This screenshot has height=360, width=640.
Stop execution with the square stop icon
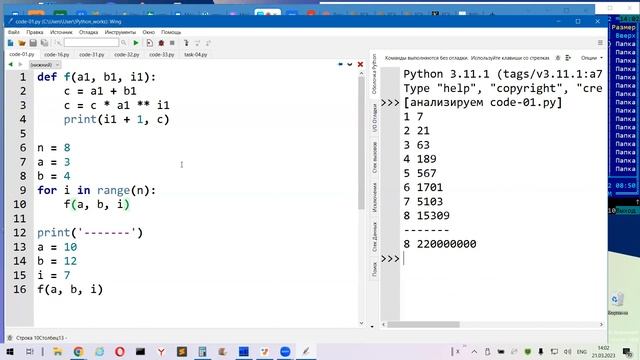(172, 43)
